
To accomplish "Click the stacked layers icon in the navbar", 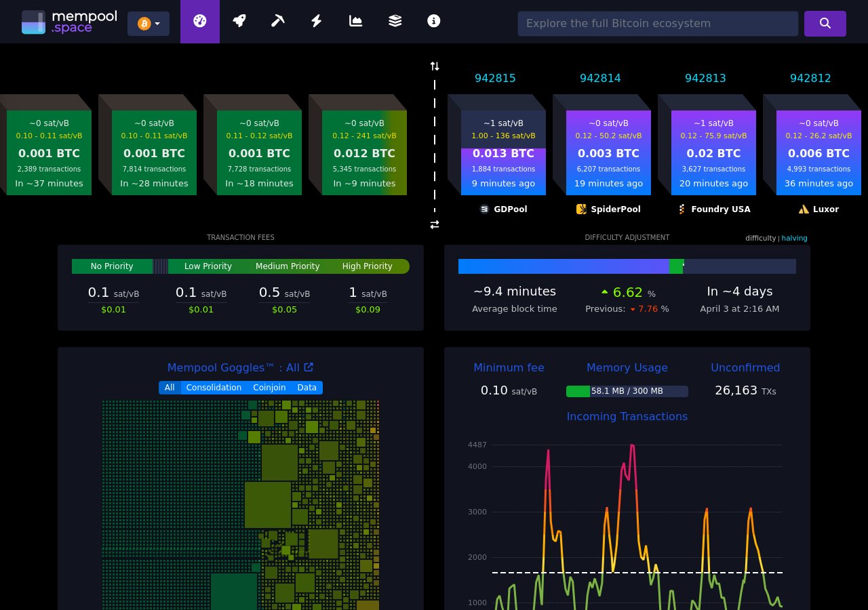I will click(395, 21).
